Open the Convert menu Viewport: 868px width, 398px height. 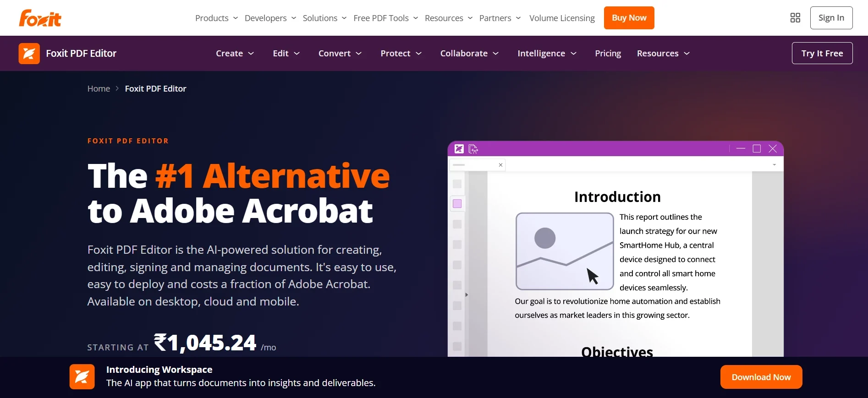tap(340, 54)
